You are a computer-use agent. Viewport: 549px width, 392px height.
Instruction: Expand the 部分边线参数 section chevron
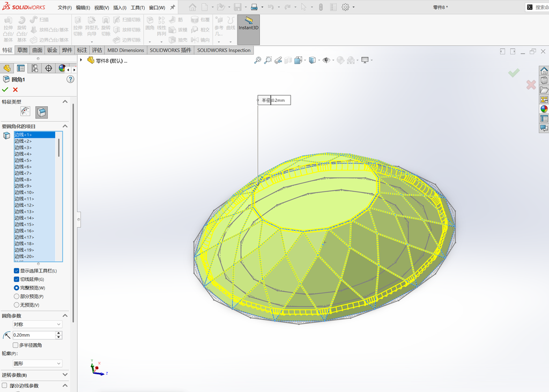pos(65,386)
